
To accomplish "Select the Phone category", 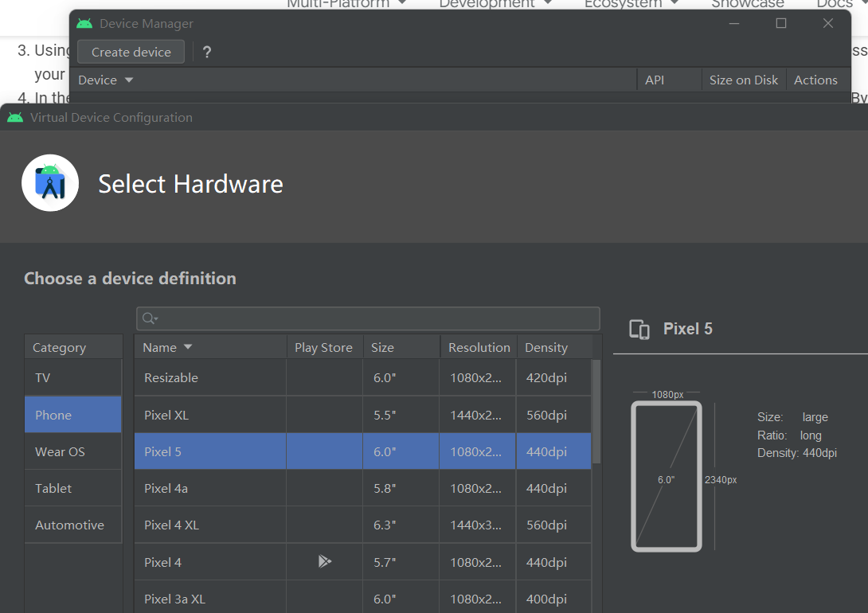I will (73, 415).
